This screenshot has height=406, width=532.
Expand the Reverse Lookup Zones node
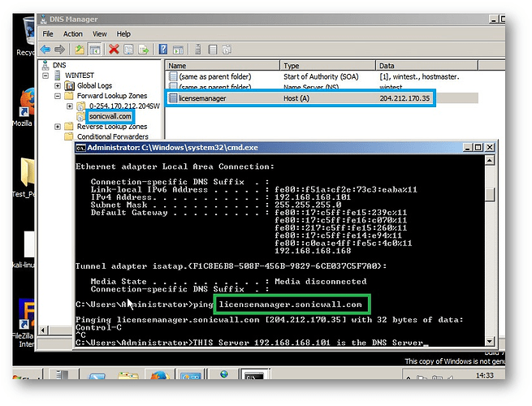57,127
